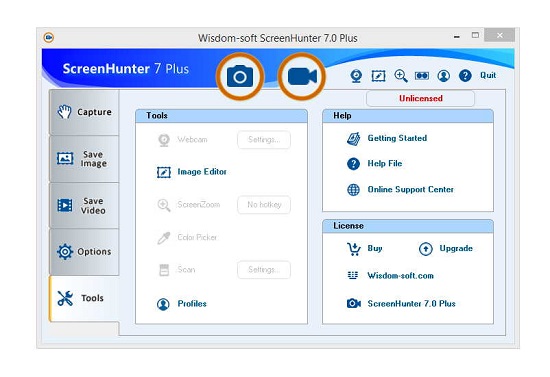Click the Image Editor icon in Tools panel
The width and height of the screenshot is (550, 377).
[x=163, y=172]
